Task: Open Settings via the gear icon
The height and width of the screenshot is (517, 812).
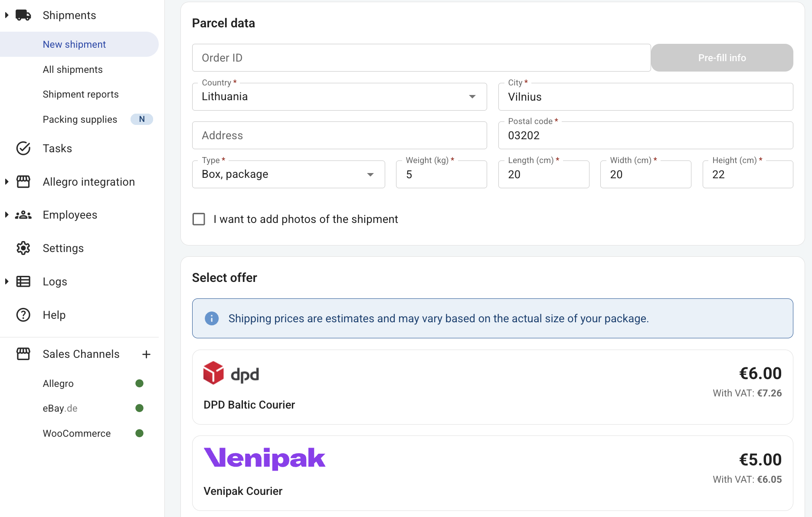Action: [x=23, y=248]
